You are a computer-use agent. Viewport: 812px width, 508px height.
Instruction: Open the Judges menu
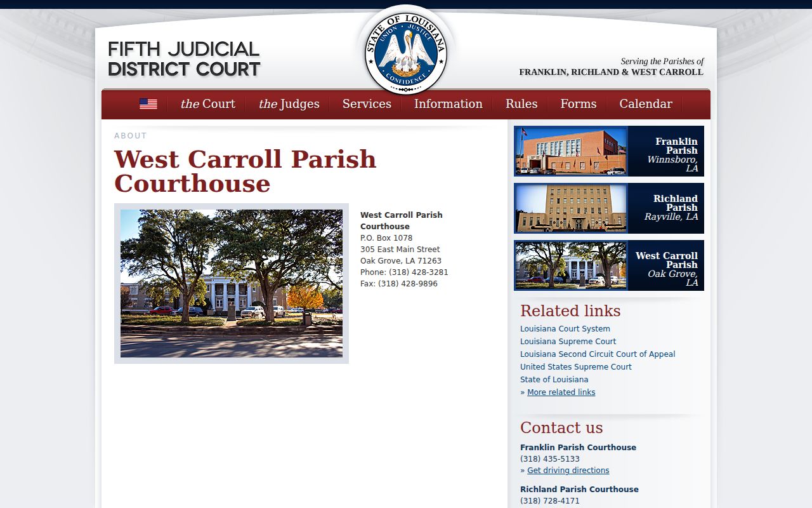(x=289, y=104)
